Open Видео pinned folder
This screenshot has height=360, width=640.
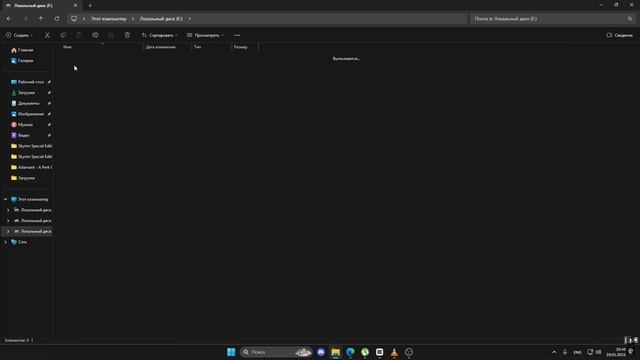(20, 135)
